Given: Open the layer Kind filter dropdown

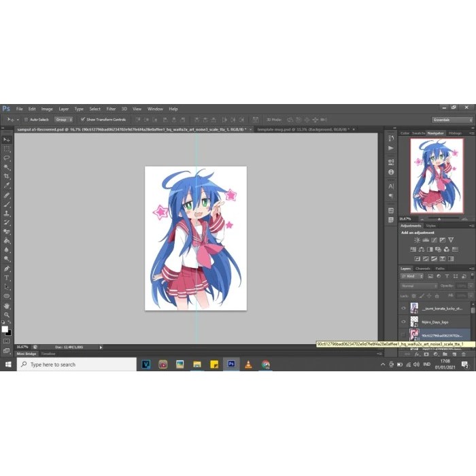Looking at the screenshot, I should coord(412,276).
